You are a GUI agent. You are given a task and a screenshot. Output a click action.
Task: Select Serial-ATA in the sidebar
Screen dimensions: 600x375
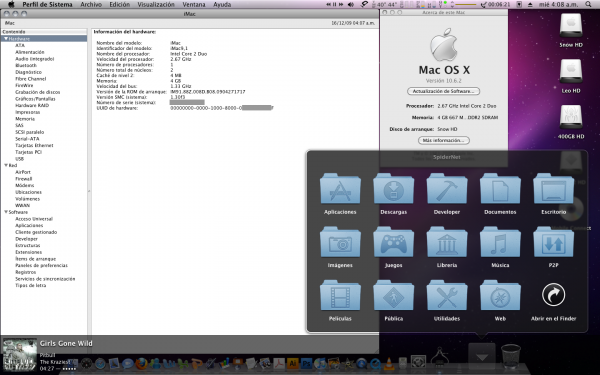[27, 139]
